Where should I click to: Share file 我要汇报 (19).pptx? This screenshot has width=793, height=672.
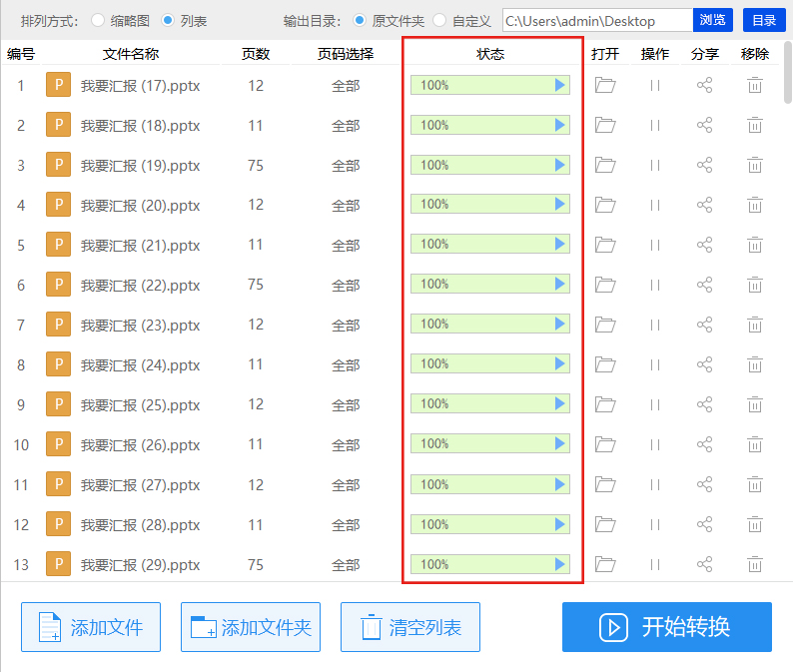[704, 165]
